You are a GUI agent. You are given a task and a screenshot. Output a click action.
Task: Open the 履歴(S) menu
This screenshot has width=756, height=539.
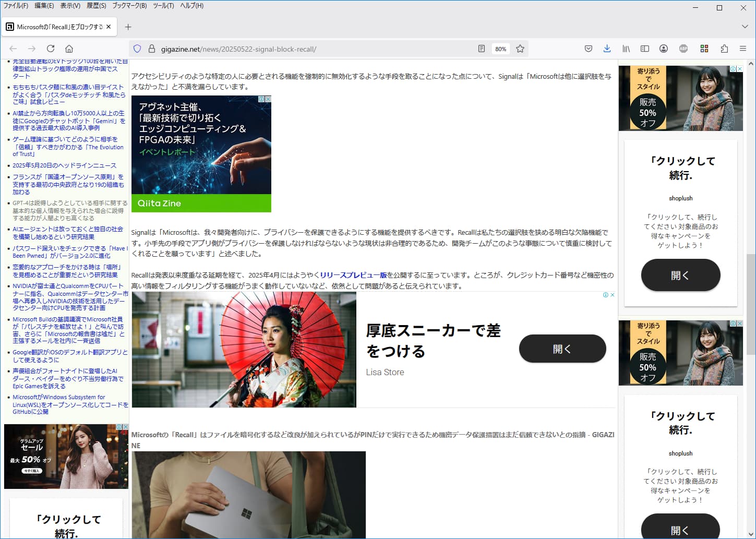[x=96, y=6]
